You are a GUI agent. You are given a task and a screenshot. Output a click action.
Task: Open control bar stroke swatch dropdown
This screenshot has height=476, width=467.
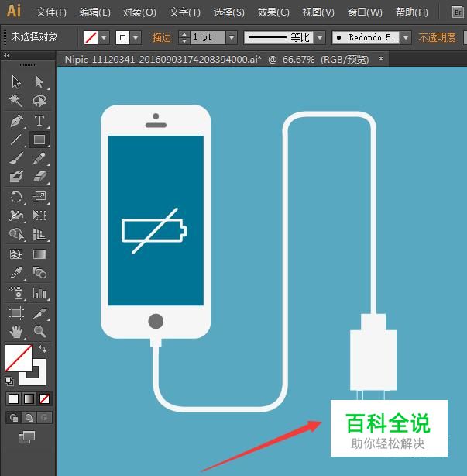pyautogui.click(x=136, y=38)
